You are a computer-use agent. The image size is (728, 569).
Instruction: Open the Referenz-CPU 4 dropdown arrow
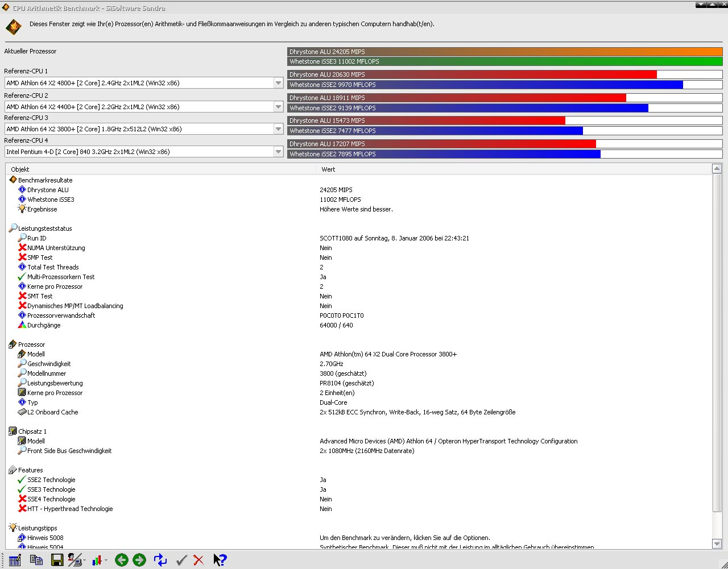pyautogui.click(x=278, y=152)
